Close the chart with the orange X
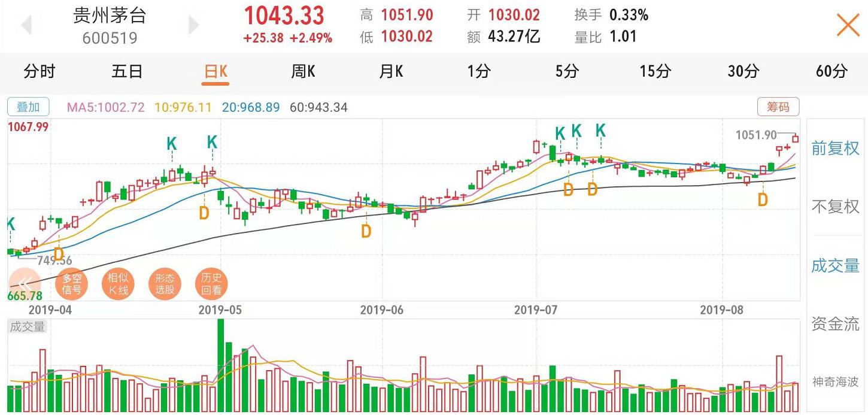The height and width of the screenshot is (415, 868). pos(848,25)
